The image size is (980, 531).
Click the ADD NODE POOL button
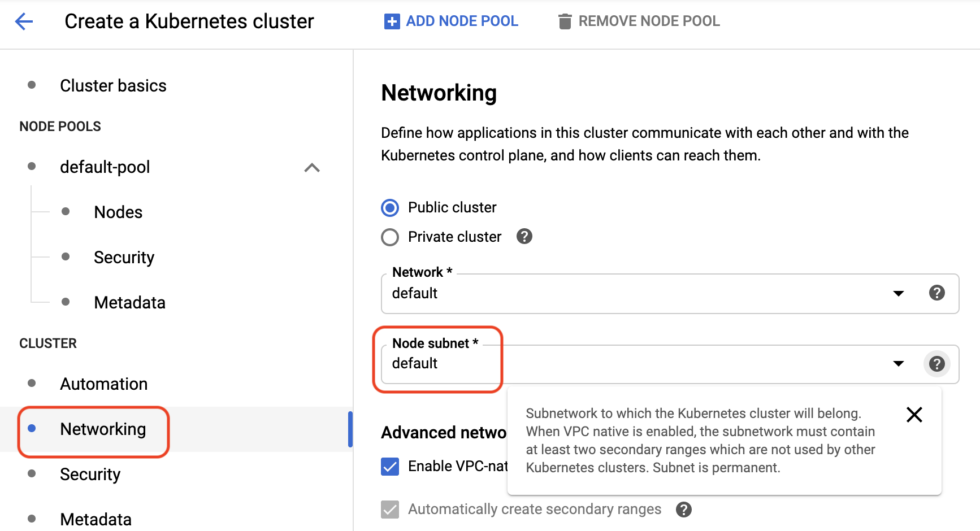pyautogui.click(x=451, y=21)
